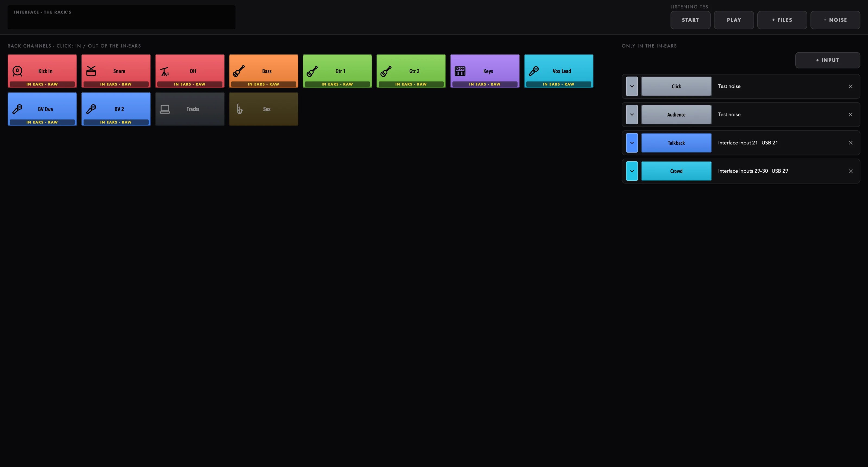This screenshot has width=868, height=467.
Task: Click the laptop icon on Tracks channel
Action: (165, 109)
